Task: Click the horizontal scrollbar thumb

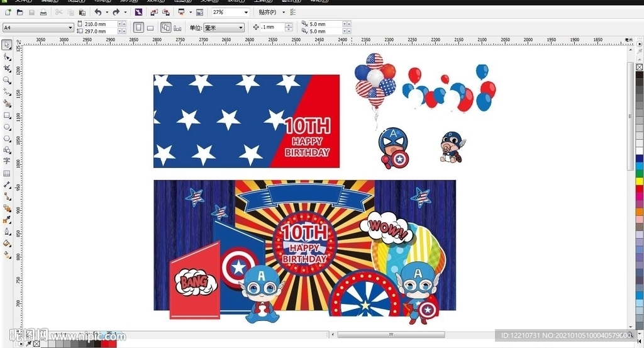Action: 391,334
